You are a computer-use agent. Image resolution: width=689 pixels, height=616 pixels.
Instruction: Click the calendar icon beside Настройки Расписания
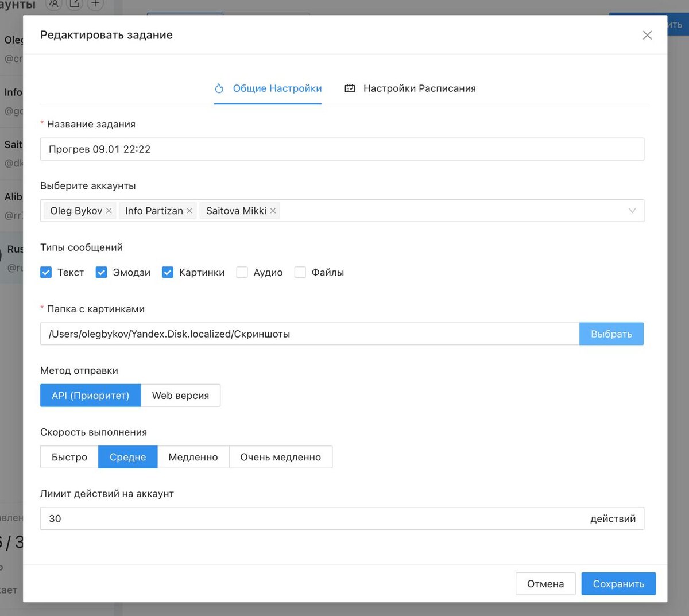pyautogui.click(x=350, y=88)
